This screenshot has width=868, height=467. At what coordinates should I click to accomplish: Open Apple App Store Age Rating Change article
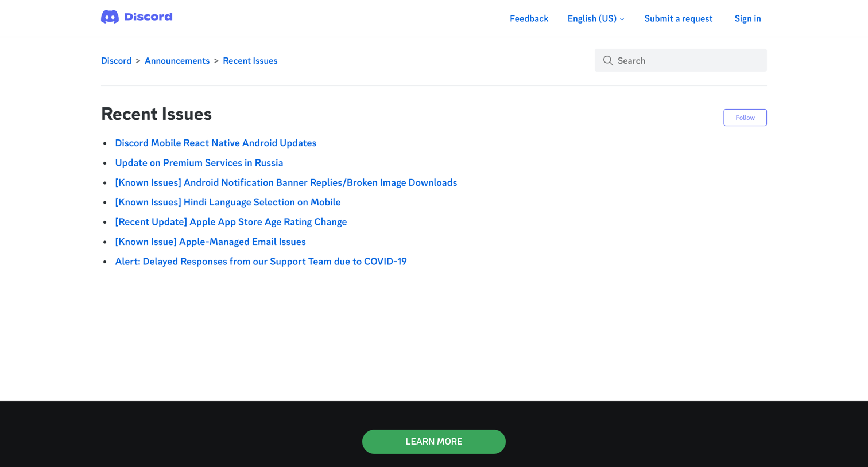[x=231, y=222]
